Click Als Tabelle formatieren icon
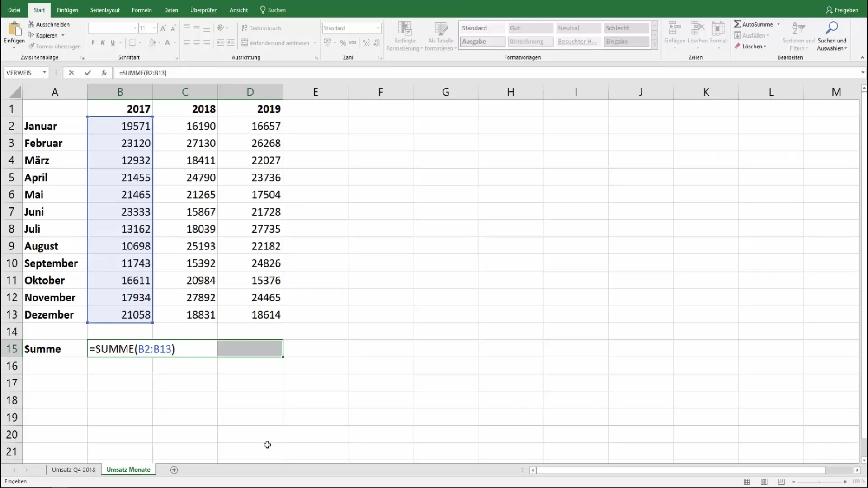This screenshot has width=868, height=488. coord(440,28)
